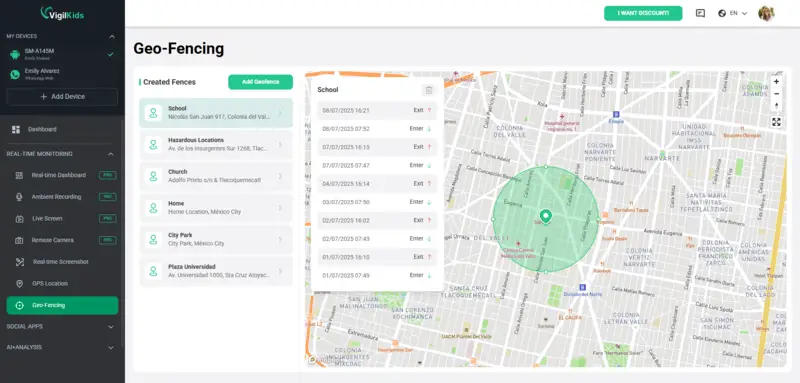Screen dimensions: 800x383
Task: Click the City Park person icon
Action: pos(153,240)
